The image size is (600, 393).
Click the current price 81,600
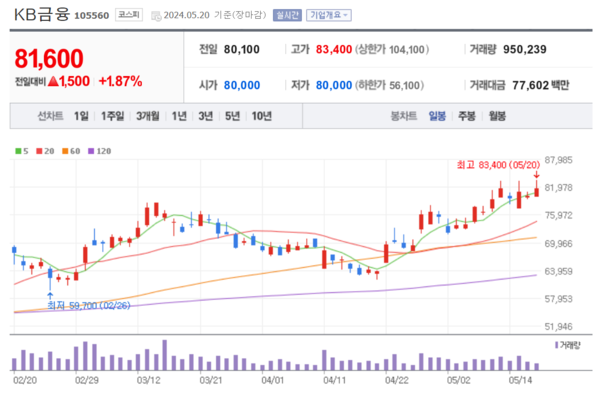(49, 59)
